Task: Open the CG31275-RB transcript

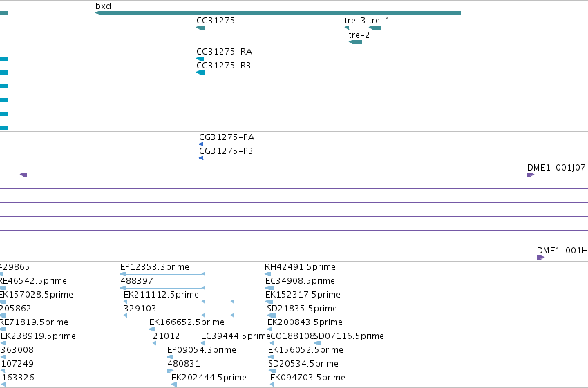Action: click(200, 72)
